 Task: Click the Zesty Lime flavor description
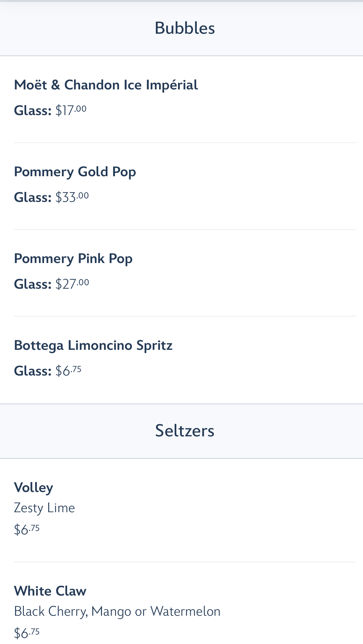tap(44, 508)
